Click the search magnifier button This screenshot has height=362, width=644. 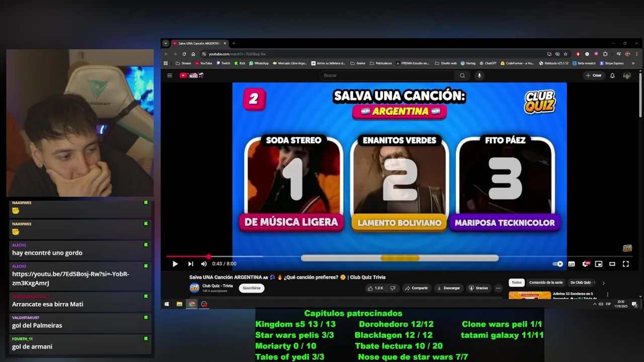(462, 75)
